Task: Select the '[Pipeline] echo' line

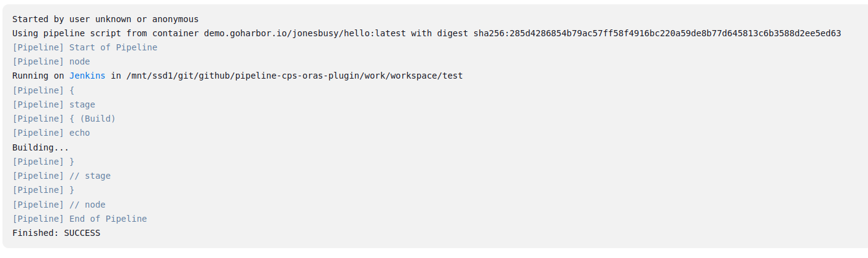Action: (x=51, y=133)
